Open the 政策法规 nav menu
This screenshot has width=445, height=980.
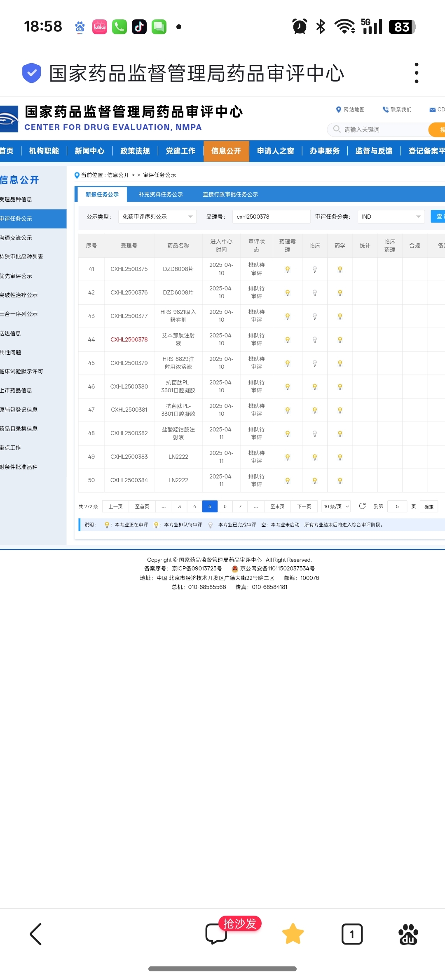[135, 151]
